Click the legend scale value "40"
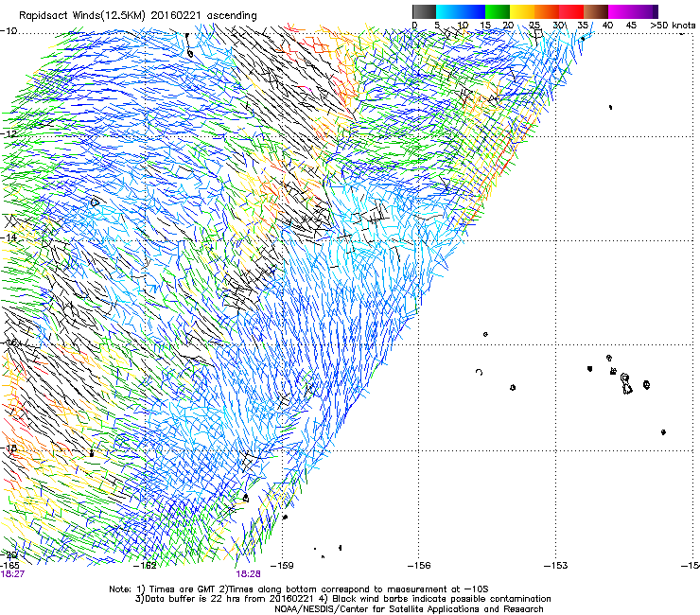 pos(607,26)
